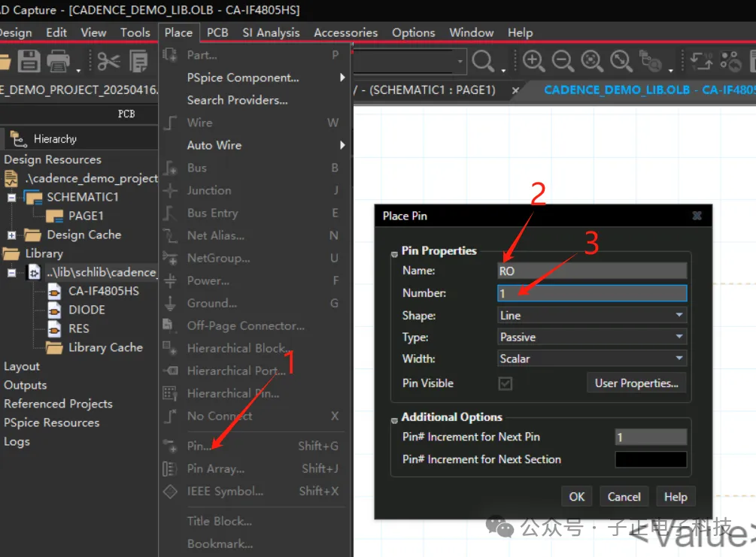Click the Zoom to Region icon
Viewport: 756px width, 557px height.
[592, 61]
